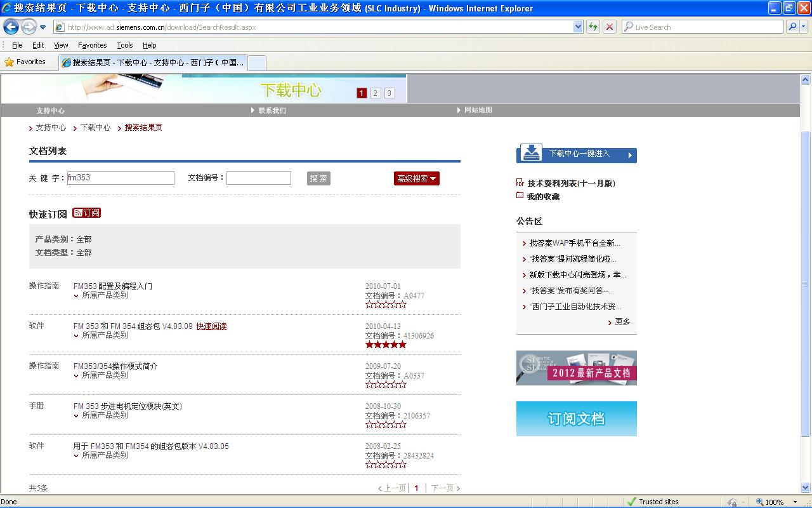This screenshot has width=812, height=508.
Task: Open the 2012最新产品文档 banner
Action: point(577,368)
